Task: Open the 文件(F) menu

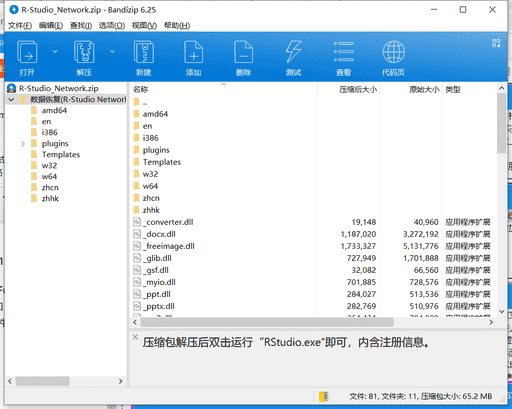Action: (20, 26)
